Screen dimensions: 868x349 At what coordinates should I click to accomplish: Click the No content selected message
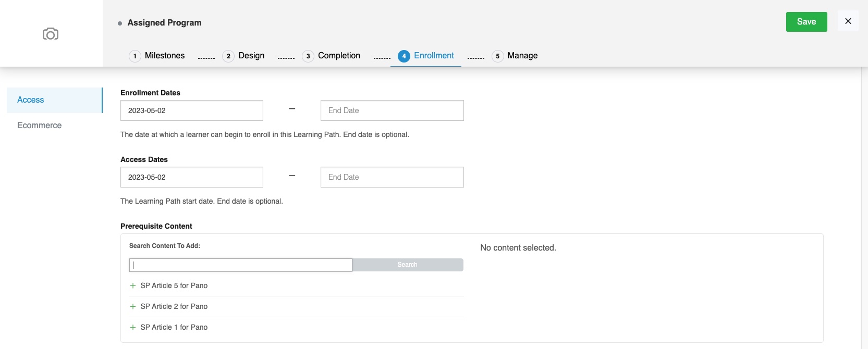tap(518, 248)
